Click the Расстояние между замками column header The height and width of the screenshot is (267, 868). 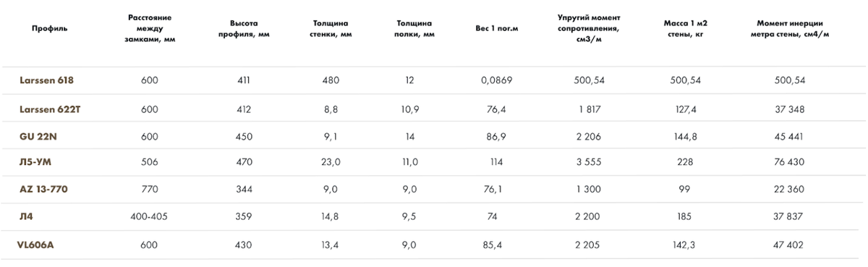click(150, 28)
